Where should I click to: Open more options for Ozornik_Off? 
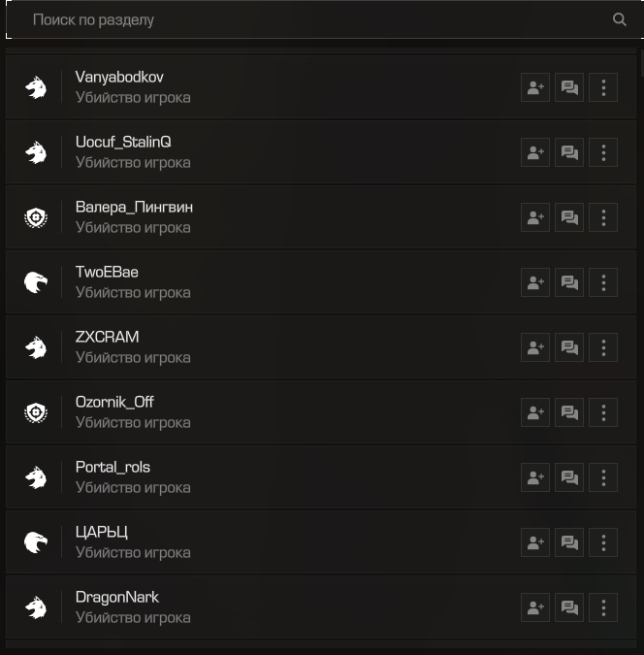click(x=603, y=412)
